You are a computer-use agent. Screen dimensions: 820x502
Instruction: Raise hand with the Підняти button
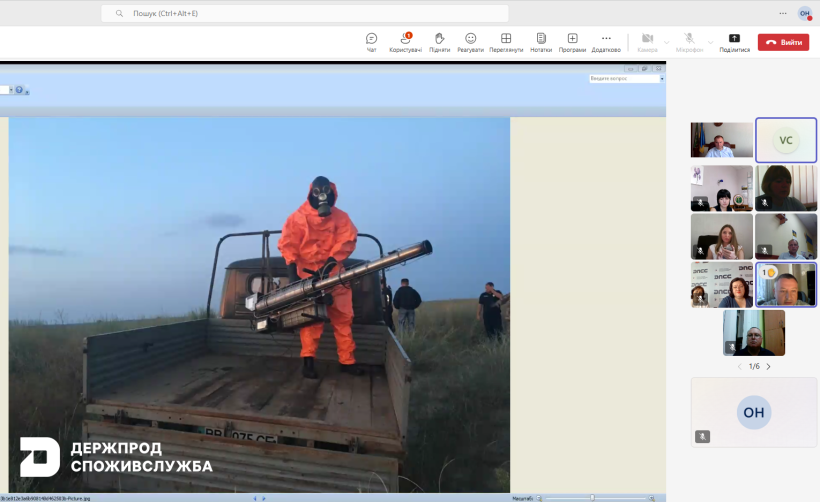[x=439, y=42]
